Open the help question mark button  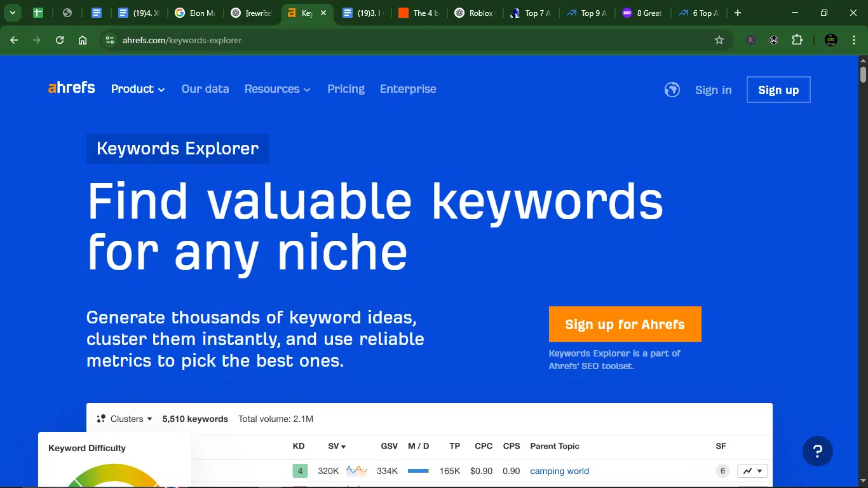[x=818, y=451]
